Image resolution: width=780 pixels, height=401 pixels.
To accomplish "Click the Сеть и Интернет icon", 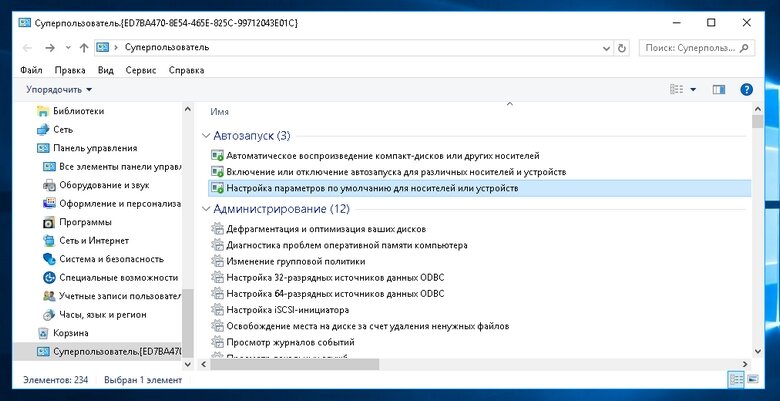I will [x=49, y=240].
